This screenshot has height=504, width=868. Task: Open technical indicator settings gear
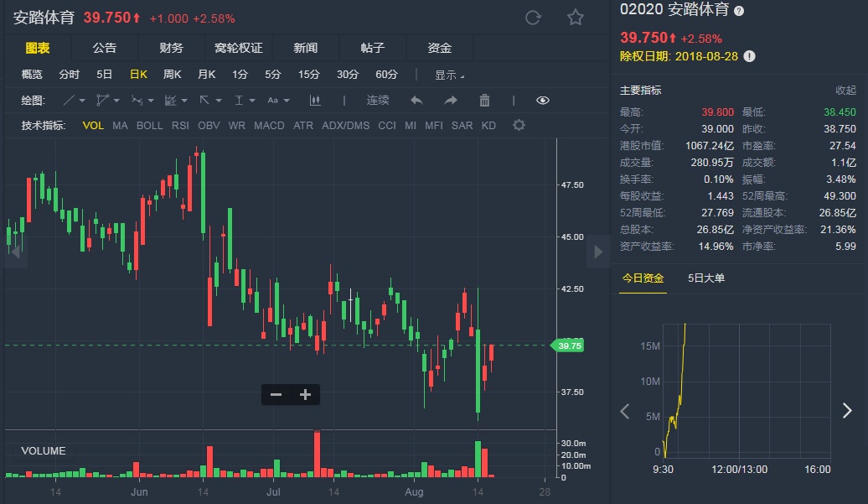pyautogui.click(x=519, y=126)
